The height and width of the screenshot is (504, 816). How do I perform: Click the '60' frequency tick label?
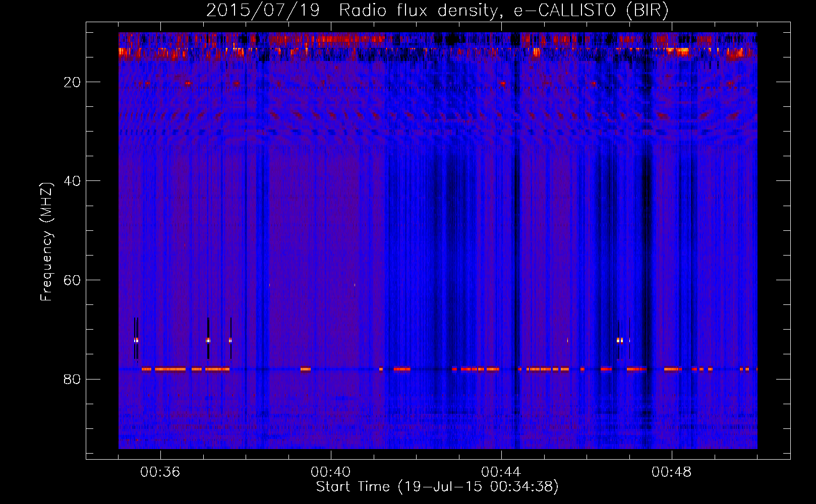click(x=72, y=280)
